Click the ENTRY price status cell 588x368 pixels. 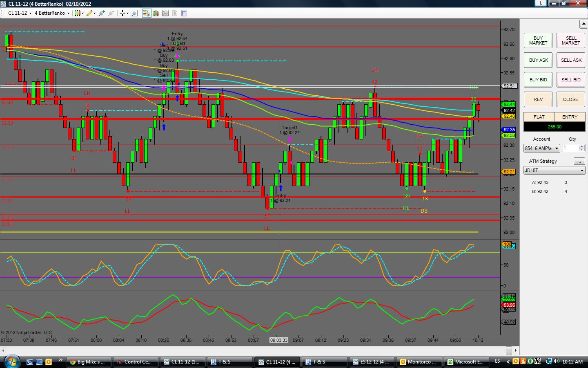coord(570,117)
